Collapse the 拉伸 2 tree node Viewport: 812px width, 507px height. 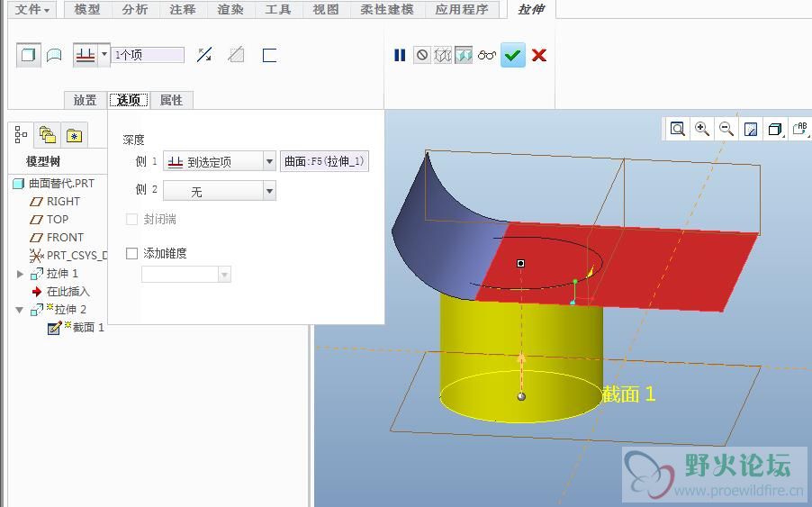coord(20,310)
